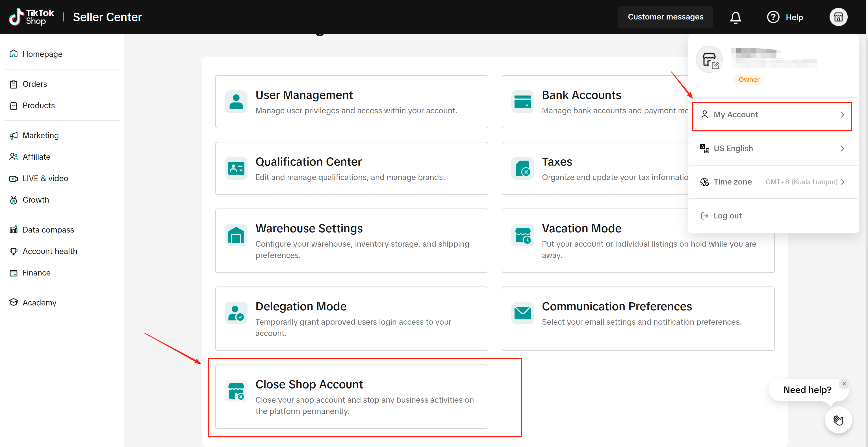Open the Time zone selector
This screenshot has width=868, height=447.
772,182
